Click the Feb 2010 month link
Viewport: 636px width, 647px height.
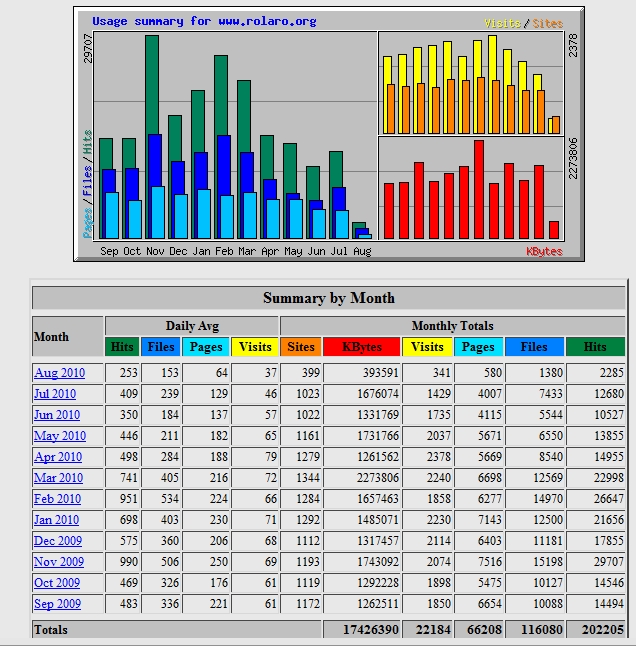57,499
